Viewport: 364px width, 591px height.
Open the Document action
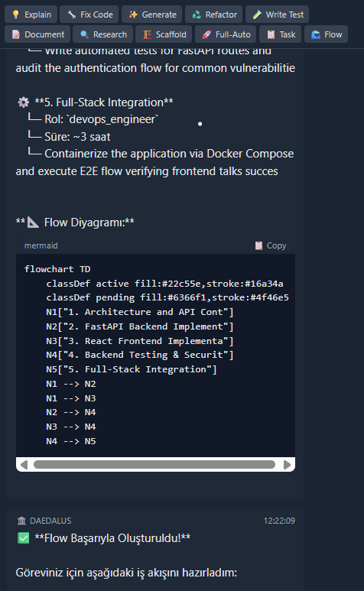click(37, 34)
